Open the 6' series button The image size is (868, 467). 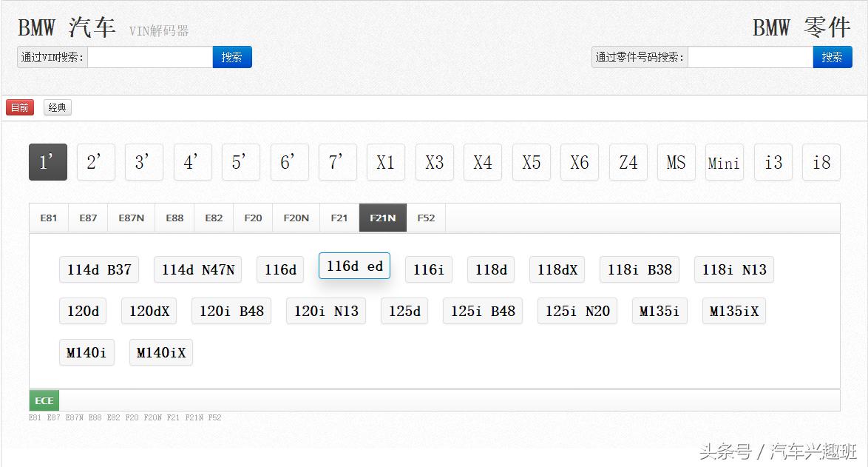[x=290, y=162]
